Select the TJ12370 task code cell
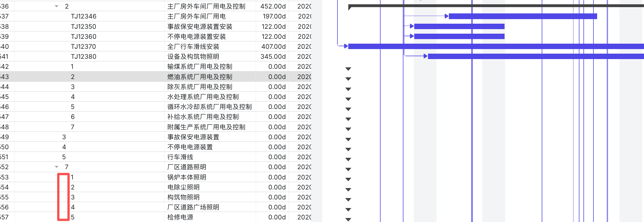 pos(83,47)
